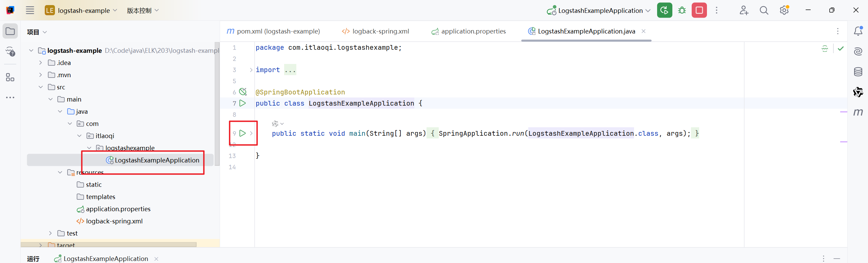This screenshot has height=263, width=868.
Task: Click run gutter icon on line 7
Action: click(x=243, y=103)
